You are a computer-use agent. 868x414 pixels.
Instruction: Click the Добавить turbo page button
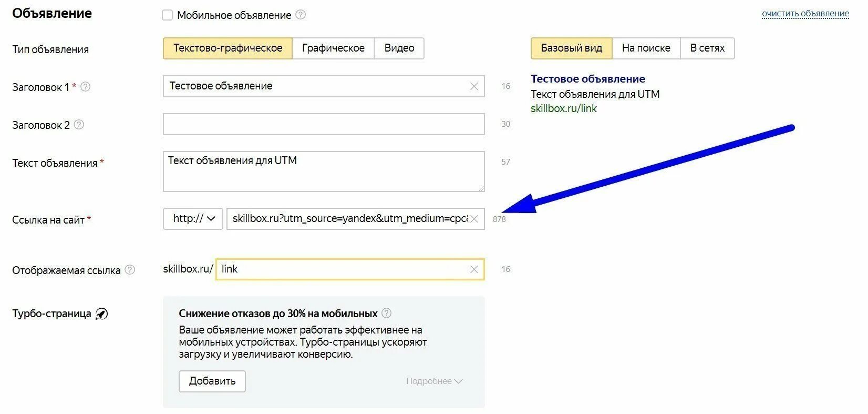212,381
